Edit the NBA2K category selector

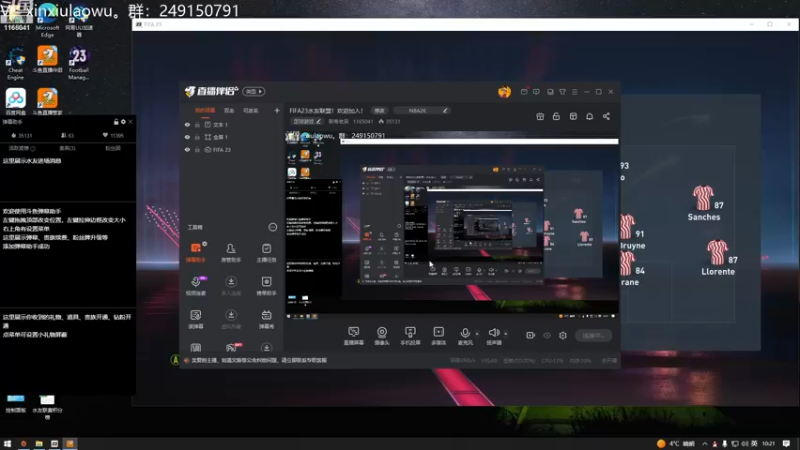click(x=421, y=110)
